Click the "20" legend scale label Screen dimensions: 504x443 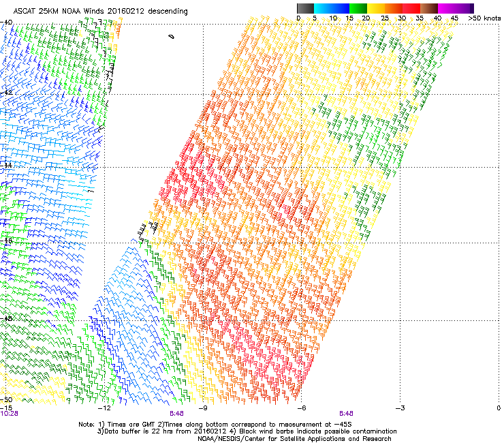click(x=366, y=18)
